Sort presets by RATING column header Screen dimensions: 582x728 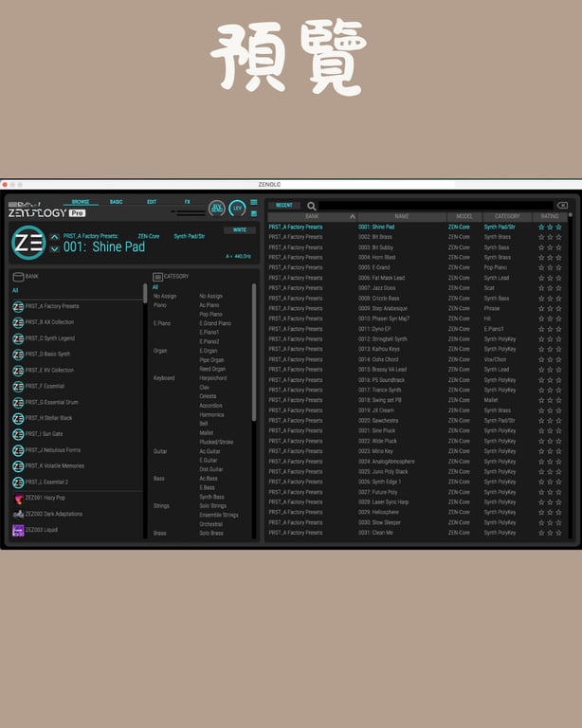tap(550, 217)
